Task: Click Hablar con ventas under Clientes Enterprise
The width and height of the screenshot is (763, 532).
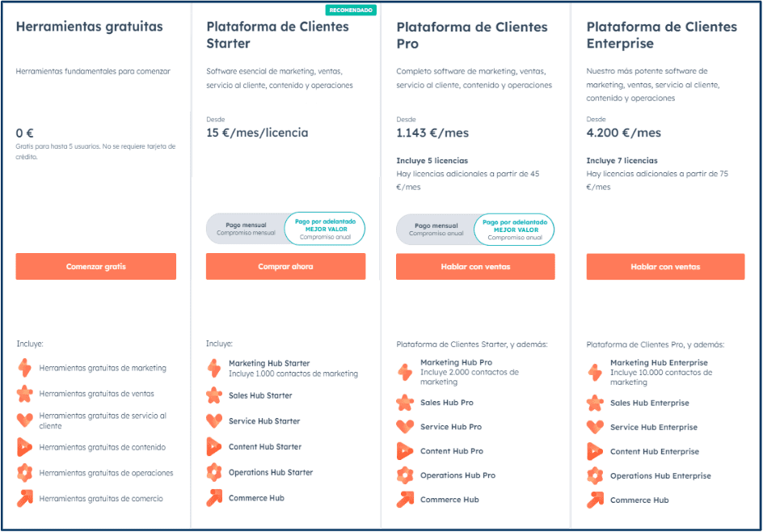Action: point(665,267)
